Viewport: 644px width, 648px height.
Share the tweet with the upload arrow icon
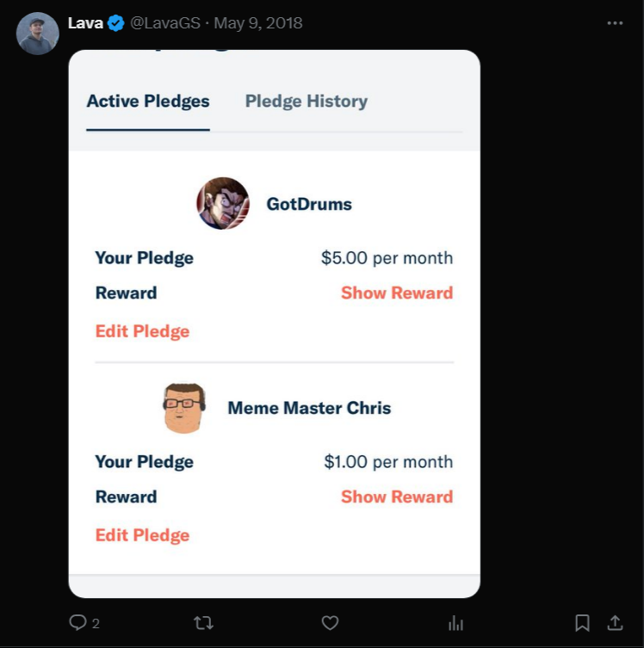tap(615, 622)
